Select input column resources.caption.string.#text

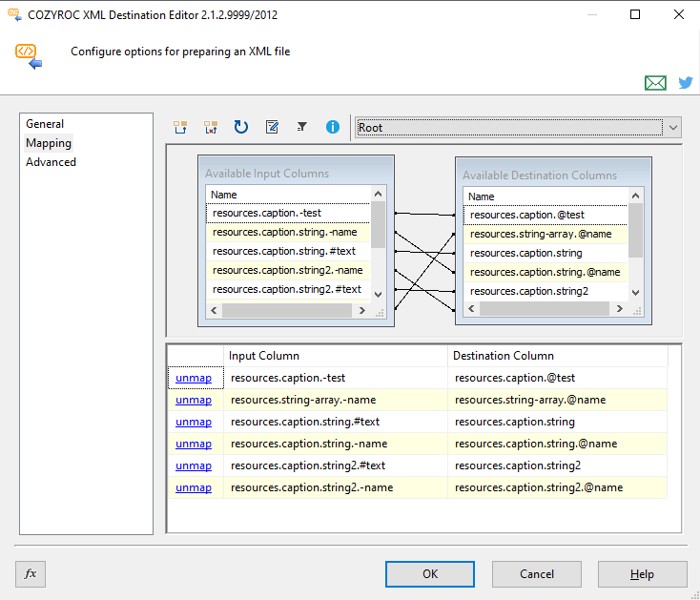[288, 251]
